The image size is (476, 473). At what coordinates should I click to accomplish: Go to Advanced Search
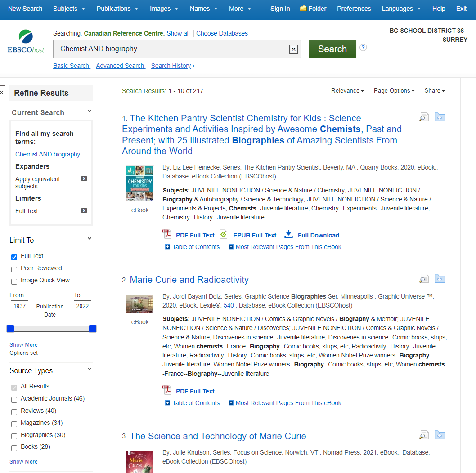[x=121, y=66]
